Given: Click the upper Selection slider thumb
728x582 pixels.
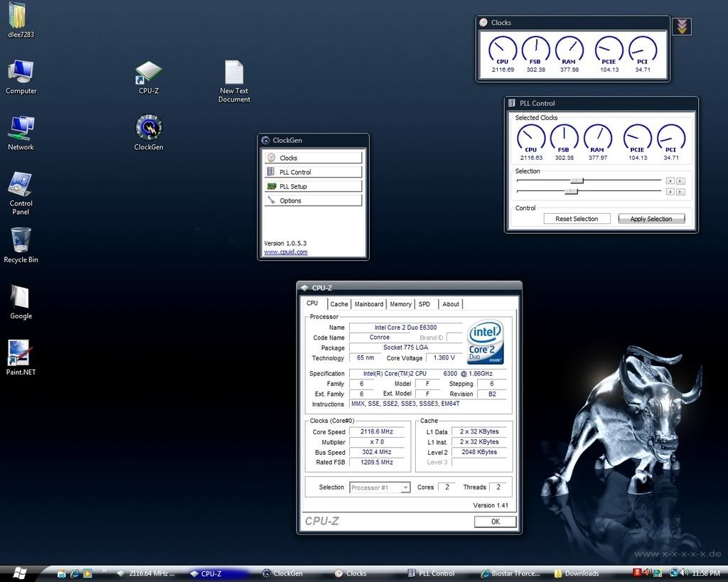Looking at the screenshot, I should pyautogui.click(x=577, y=180).
